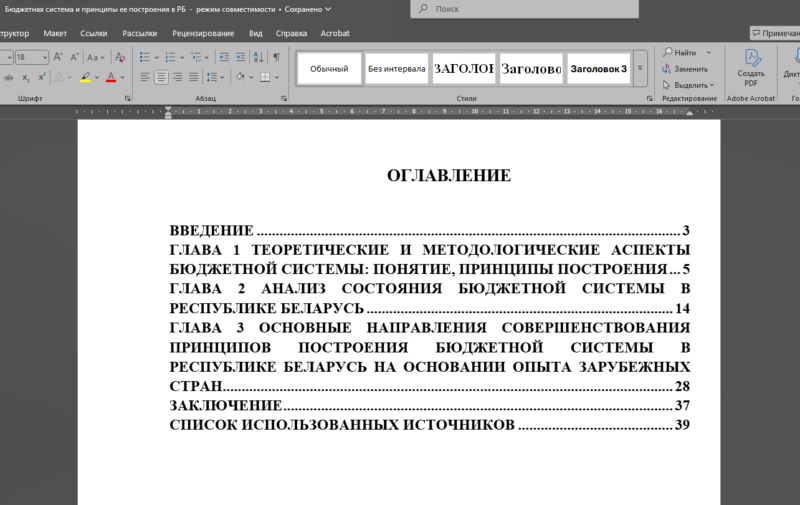Screen dimensions: 800x505
Task: Apply superscript formatting
Action: click(x=42, y=78)
